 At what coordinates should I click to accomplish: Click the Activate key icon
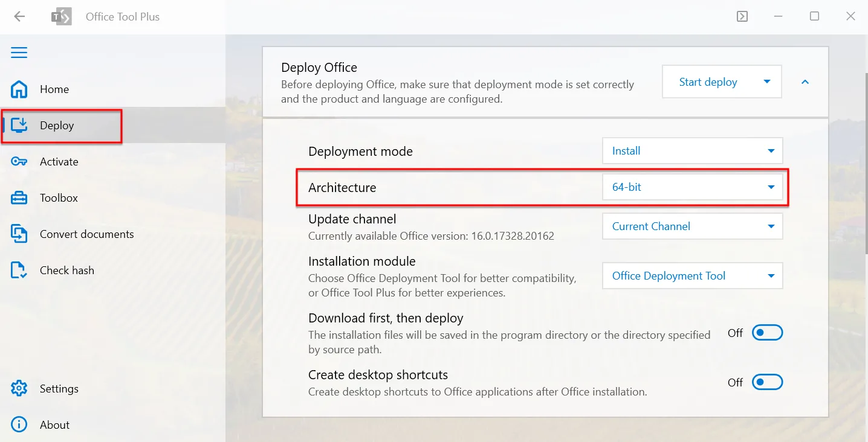19,162
